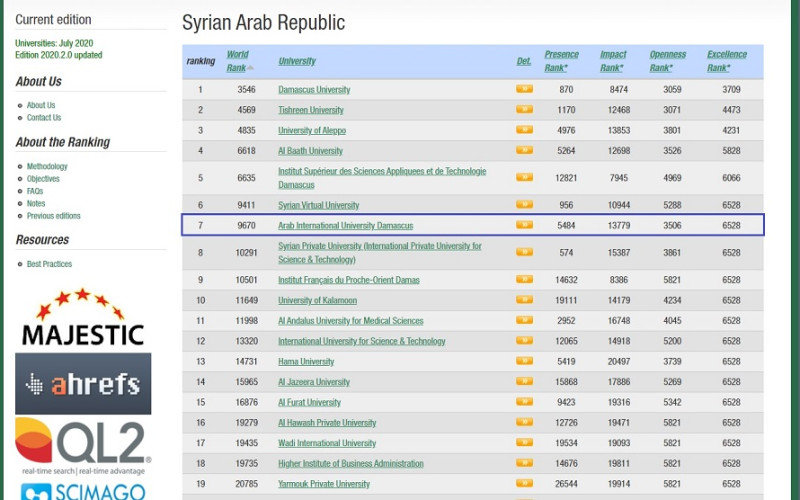Open details icon for University of Aleppo
The width and height of the screenshot is (800, 500).
(524, 130)
